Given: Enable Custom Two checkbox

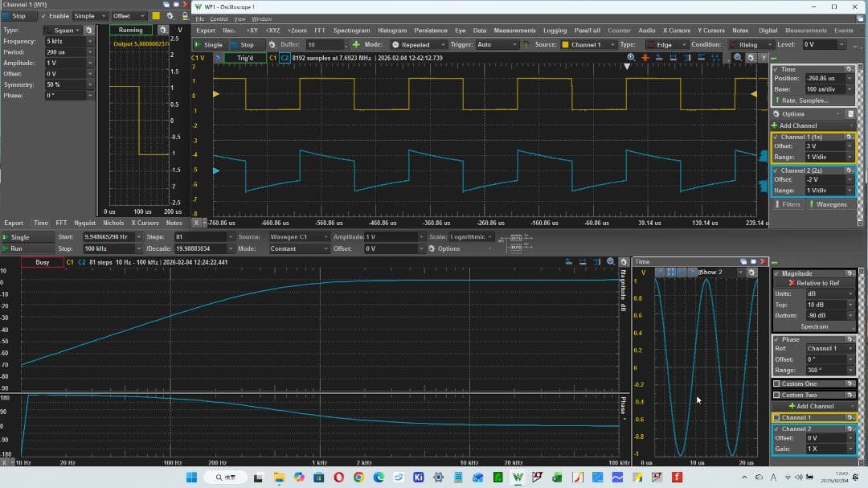Looking at the screenshot, I should 776,395.
